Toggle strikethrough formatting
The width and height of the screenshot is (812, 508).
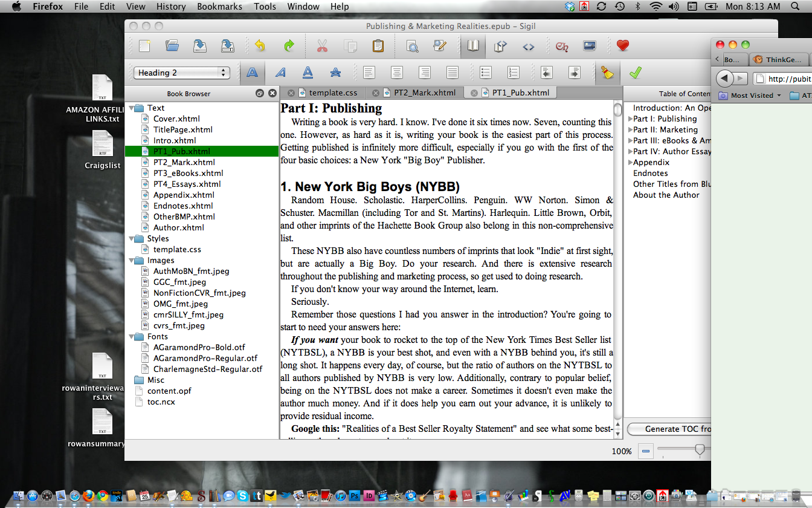(x=336, y=73)
